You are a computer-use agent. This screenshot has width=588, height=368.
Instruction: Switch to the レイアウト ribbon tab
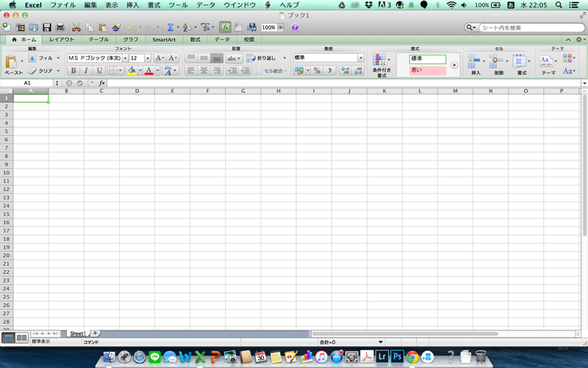point(62,39)
